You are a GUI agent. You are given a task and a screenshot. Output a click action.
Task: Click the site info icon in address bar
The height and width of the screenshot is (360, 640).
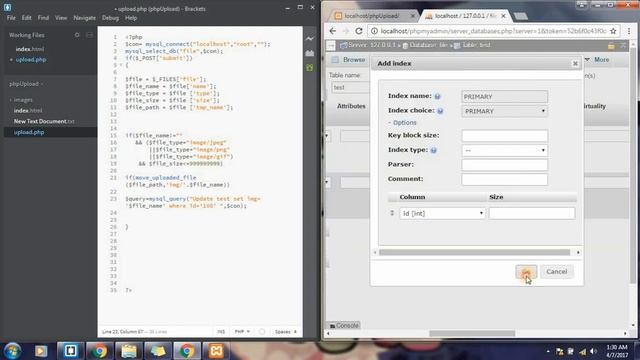click(374, 31)
